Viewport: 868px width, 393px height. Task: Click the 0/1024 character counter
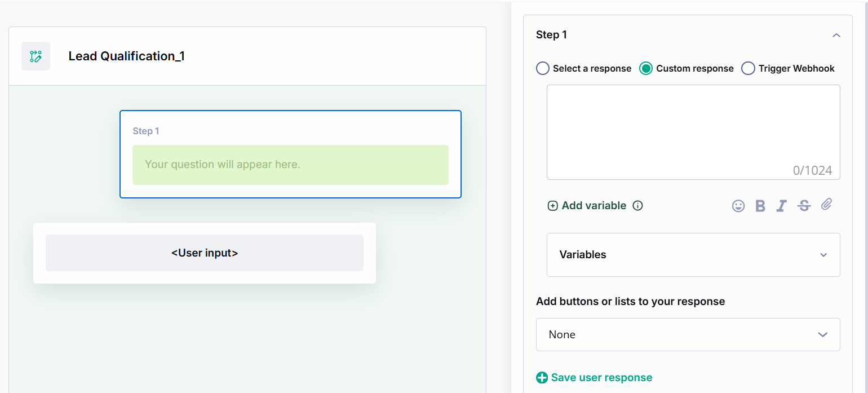click(x=812, y=170)
